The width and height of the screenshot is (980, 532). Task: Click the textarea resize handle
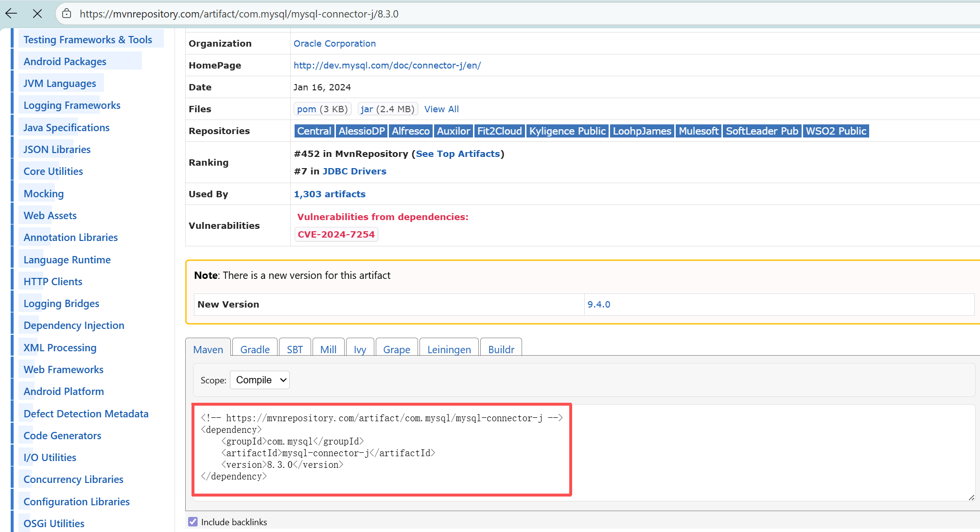click(x=971, y=497)
